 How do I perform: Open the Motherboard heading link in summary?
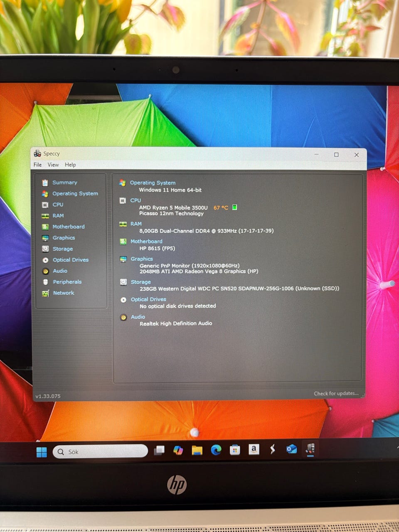146,241
